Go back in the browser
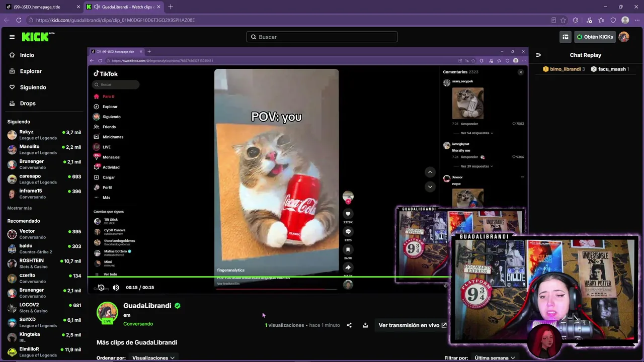The height and width of the screenshot is (362, 644). (7, 20)
